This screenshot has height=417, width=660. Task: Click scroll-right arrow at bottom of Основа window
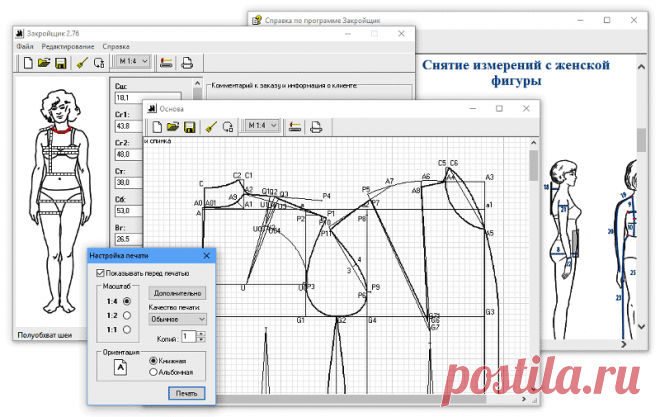click(x=524, y=399)
